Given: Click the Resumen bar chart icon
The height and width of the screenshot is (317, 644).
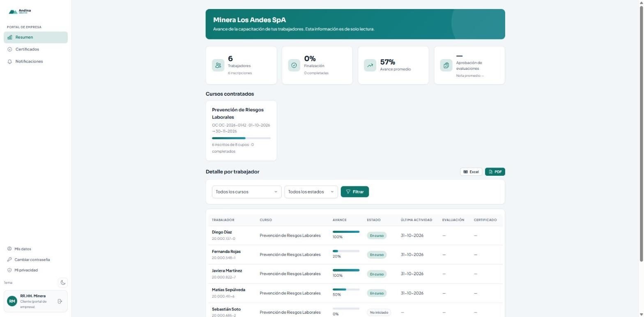Looking at the screenshot, I should coord(10,37).
